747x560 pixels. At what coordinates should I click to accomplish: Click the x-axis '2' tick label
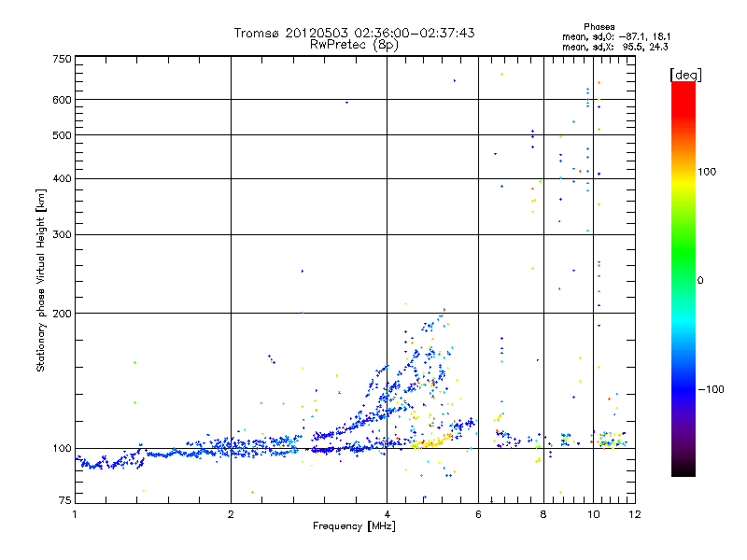coord(231,514)
